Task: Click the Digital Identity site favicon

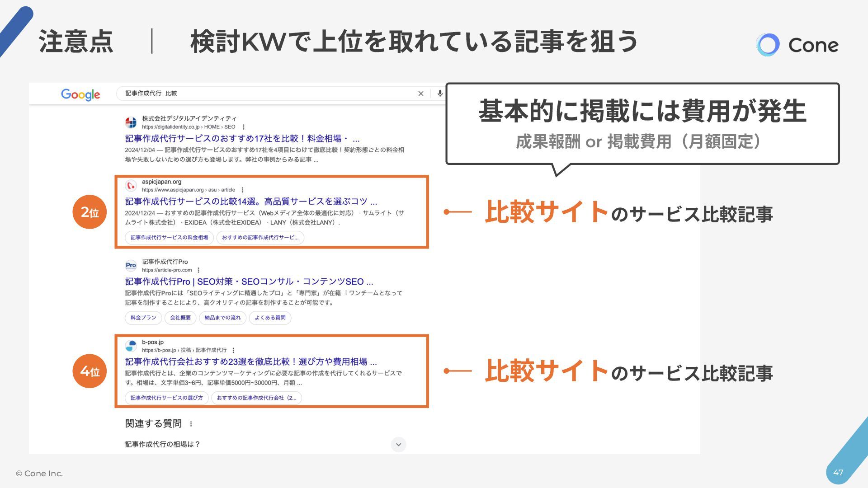Action: 131,122
